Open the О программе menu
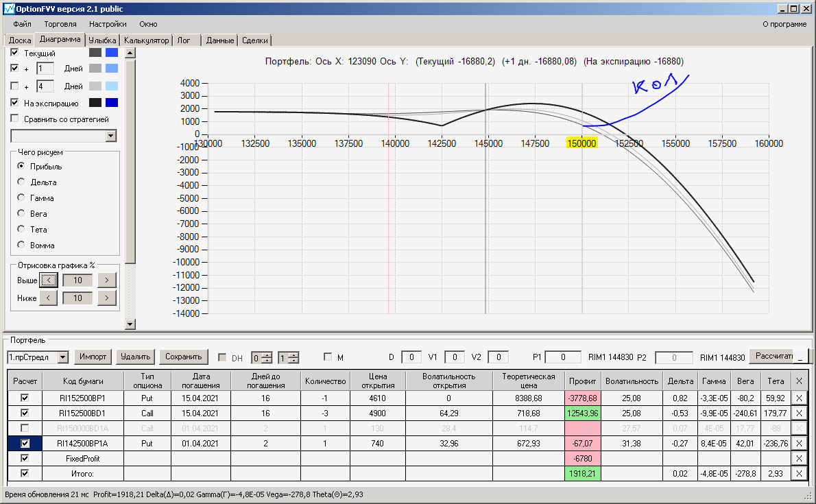This screenshot has height=504, width=816. (784, 24)
